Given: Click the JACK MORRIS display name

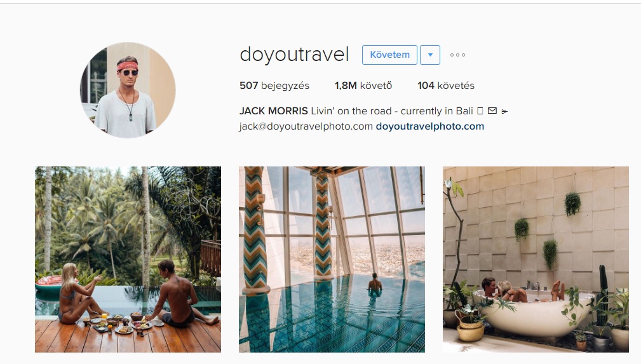Looking at the screenshot, I should (x=273, y=111).
